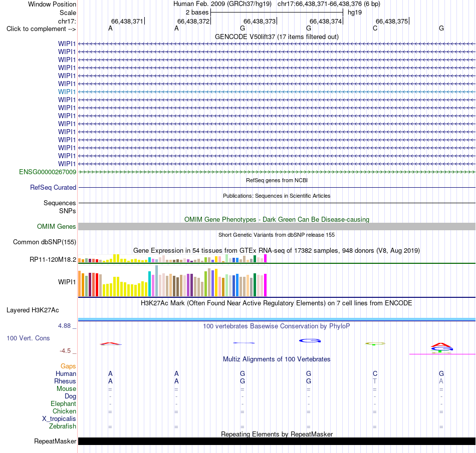Open the 'RefSeq genes from NCBI' track title
The height and width of the screenshot is (453, 476).
click(277, 180)
